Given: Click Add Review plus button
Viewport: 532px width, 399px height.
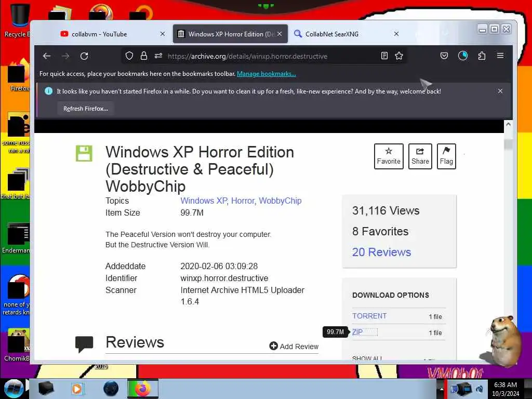Looking at the screenshot, I should click(x=294, y=346).
